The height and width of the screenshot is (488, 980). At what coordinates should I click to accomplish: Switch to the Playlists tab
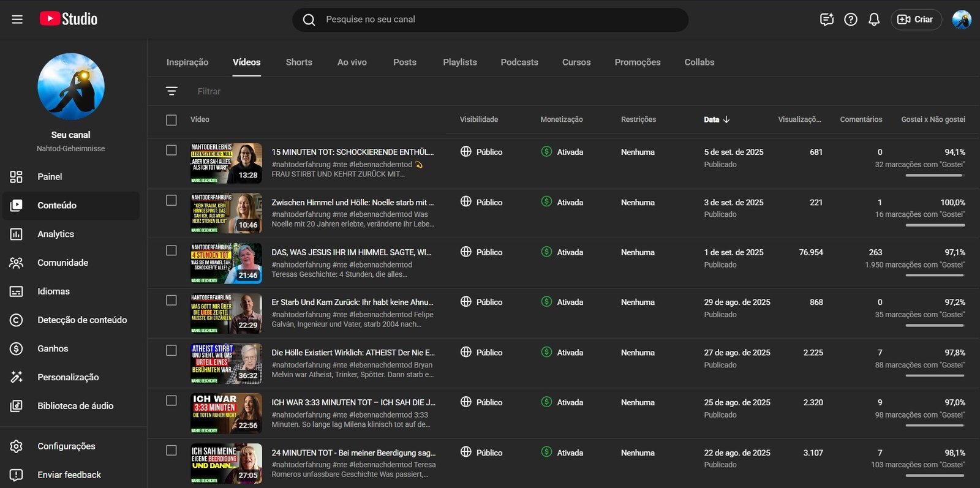click(x=459, y=62)
